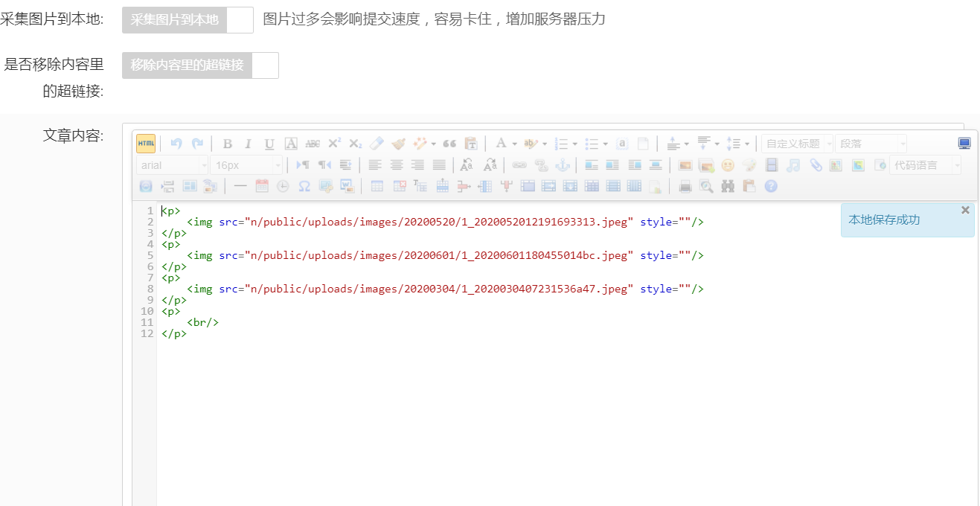Screen dimensions: 980x506
Task: Open the 自定义标题 custom title dropdown
Action: click(796, 144)
